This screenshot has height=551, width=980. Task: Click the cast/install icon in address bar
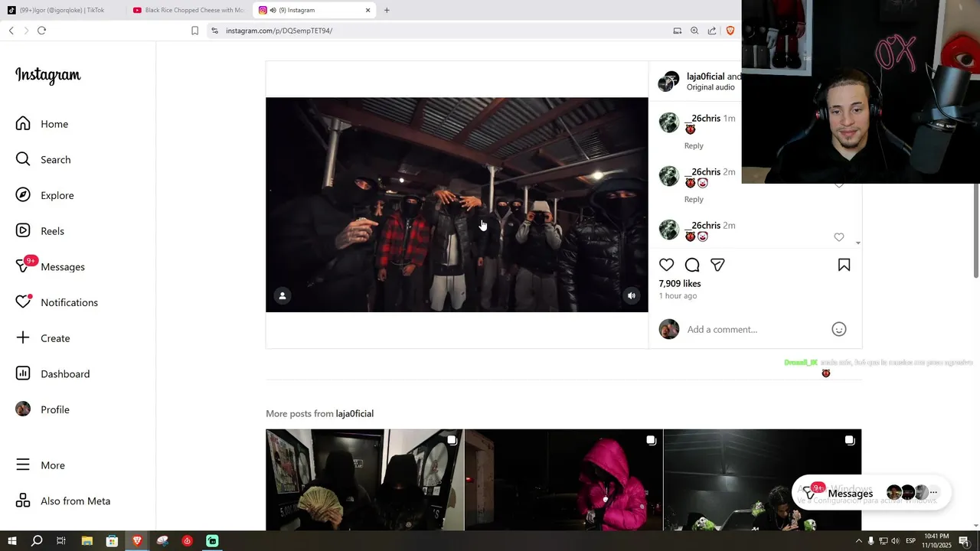point(677,31)
